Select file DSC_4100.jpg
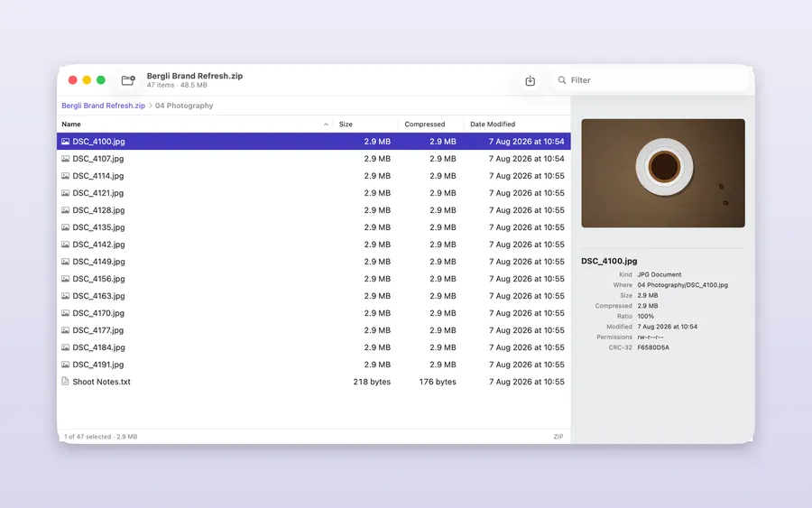This screenshot has height=508, width=812. tap(314, 142)
